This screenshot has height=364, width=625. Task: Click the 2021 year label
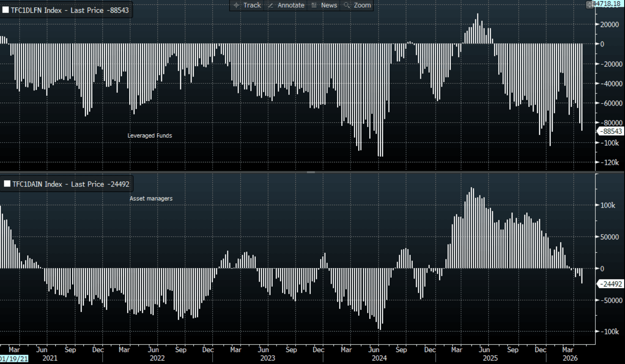pos(50,358)
